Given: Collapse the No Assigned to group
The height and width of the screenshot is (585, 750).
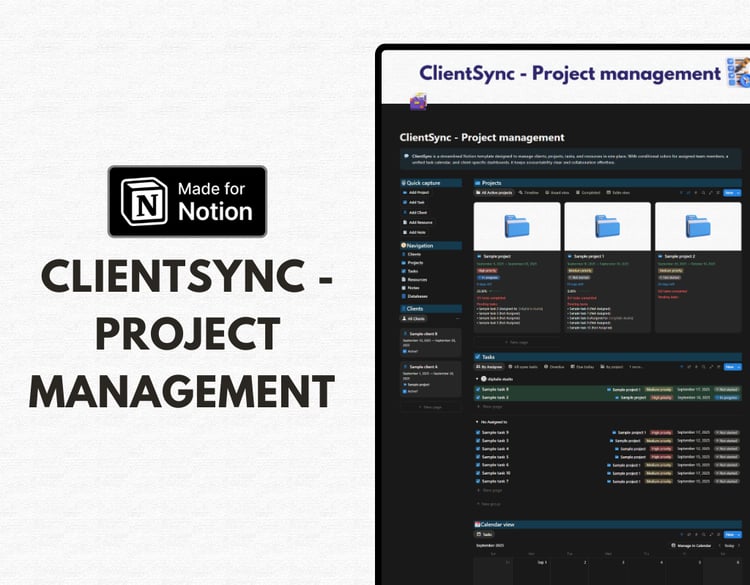Looking at the screenshot, I should point(477,422).
